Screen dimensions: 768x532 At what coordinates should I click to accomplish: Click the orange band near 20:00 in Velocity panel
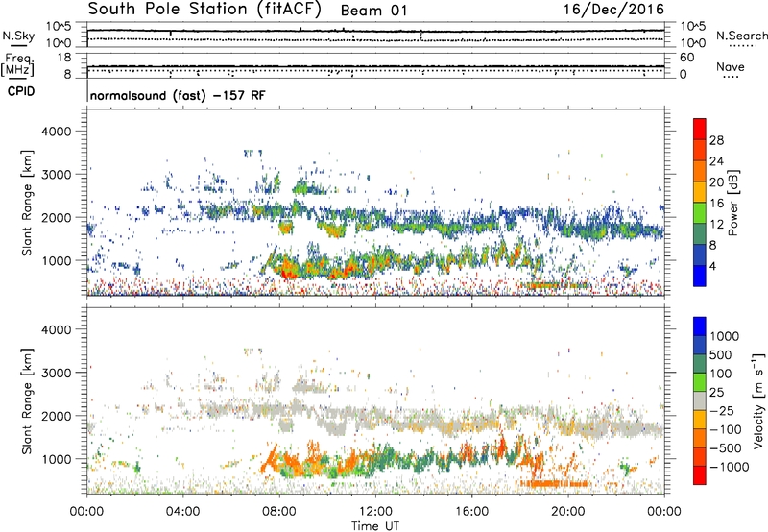[552, 483]
